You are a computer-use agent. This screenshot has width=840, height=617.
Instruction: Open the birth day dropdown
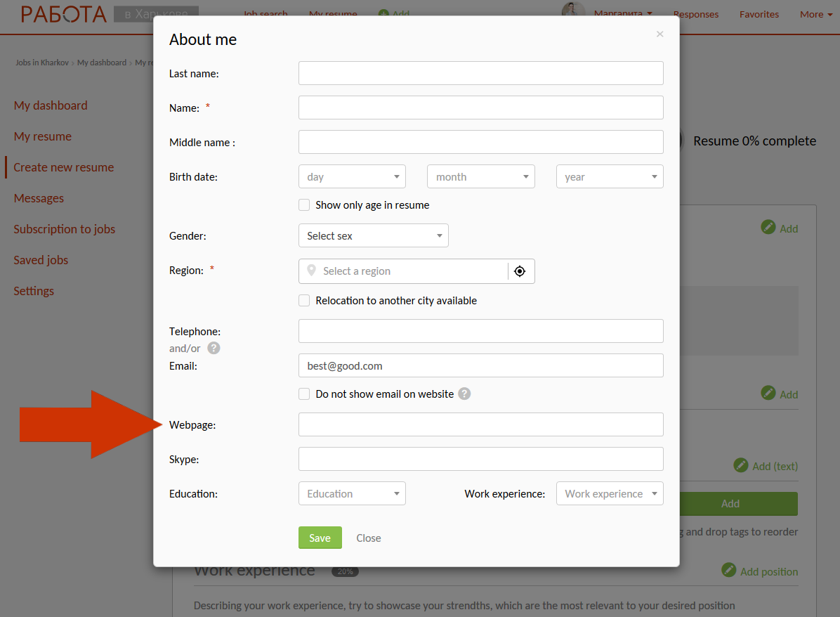[x=352, y=177]
